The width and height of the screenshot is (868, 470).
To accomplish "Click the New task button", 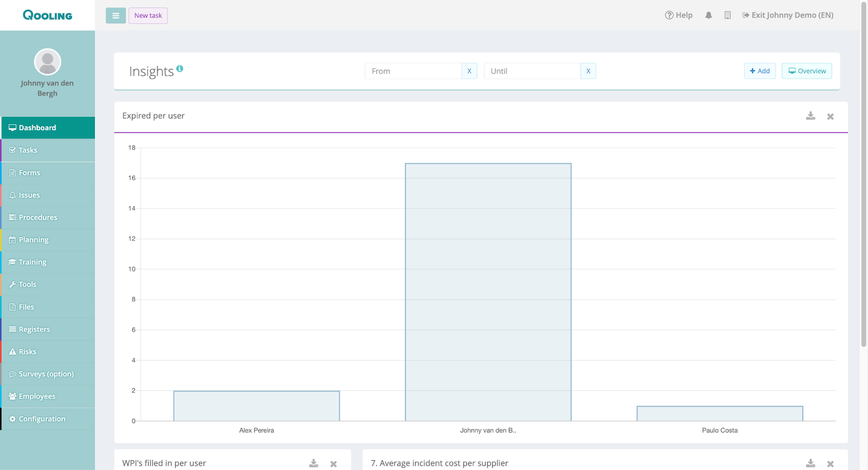I will tap(148, 16).
